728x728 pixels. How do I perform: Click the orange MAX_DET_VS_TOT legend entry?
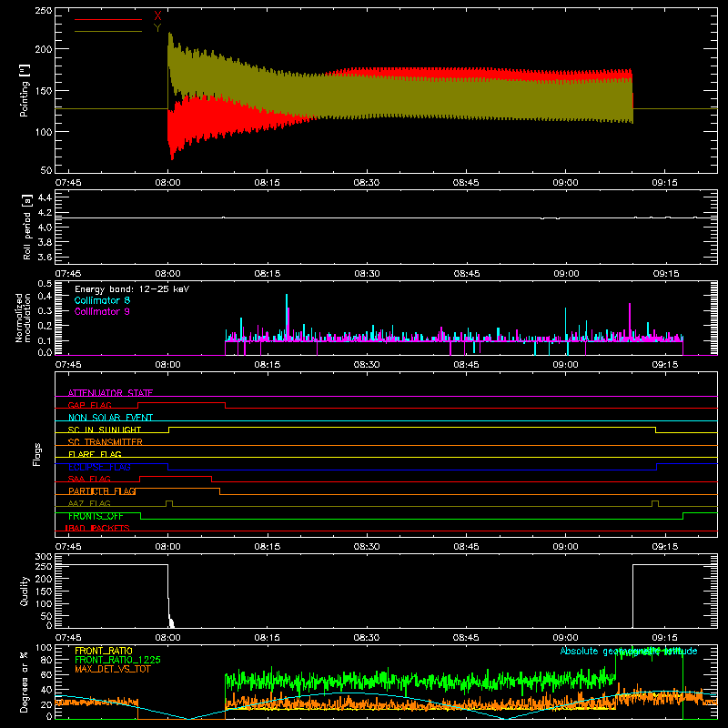(113, 669)
